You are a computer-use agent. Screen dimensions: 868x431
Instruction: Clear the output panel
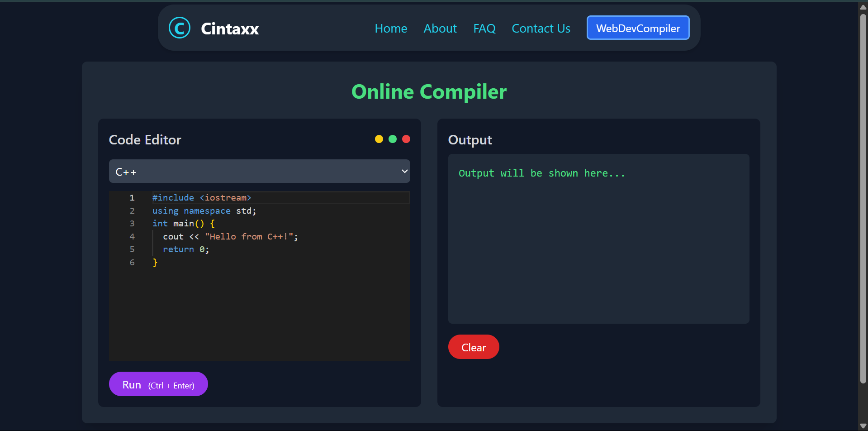click(474, 347)
